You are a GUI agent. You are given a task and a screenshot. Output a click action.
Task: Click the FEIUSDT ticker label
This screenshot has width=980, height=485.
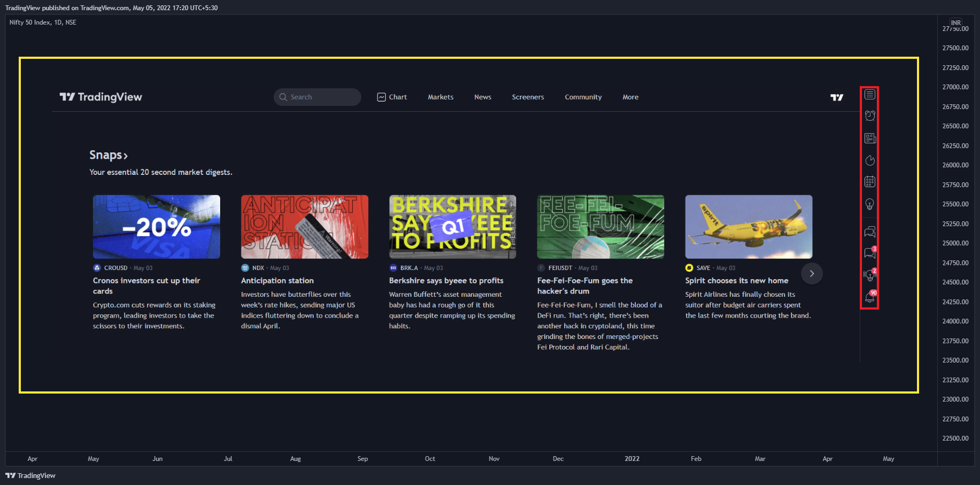point(560,268)
